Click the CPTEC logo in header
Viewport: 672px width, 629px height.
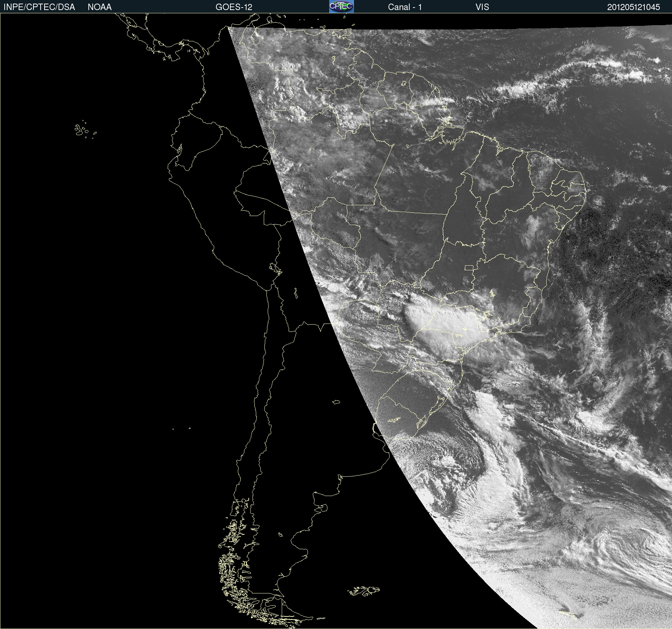click(341, 6)
